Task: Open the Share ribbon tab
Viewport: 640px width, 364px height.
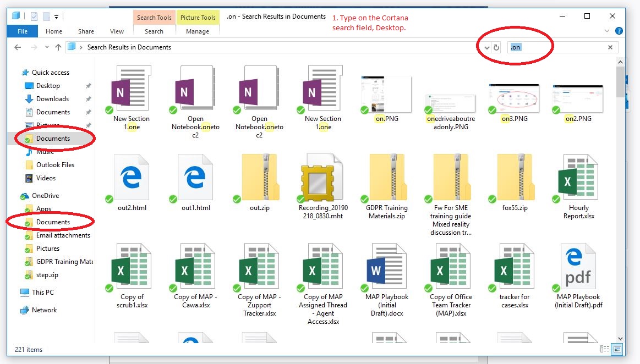Action: [86, 31]
